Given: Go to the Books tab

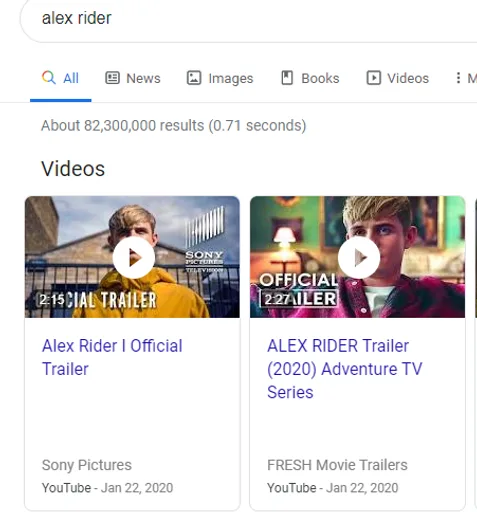Looking at the screenshot, I should (x=310, y=79).
